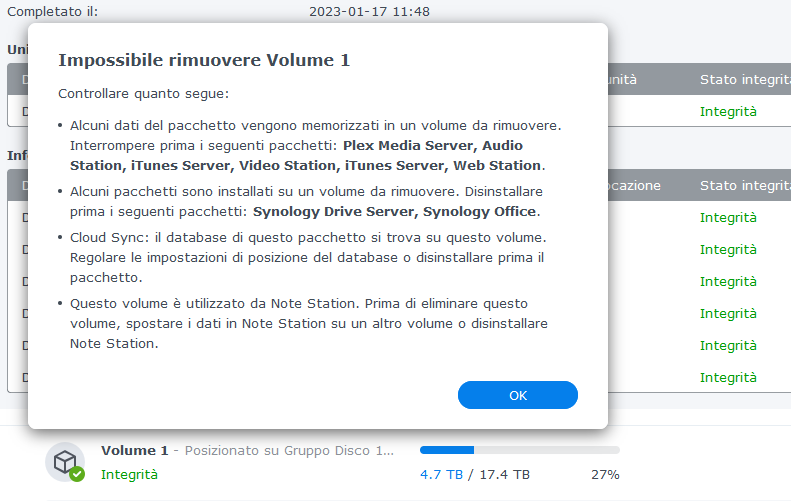Click the Completato il label
The image size is (791, 501).
click(52, 11)
